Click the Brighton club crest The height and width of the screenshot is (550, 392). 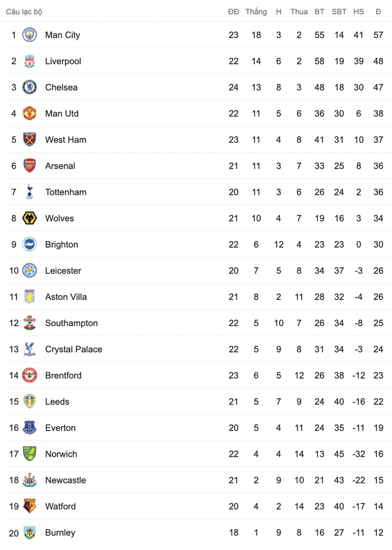click(x=30, y=244)
